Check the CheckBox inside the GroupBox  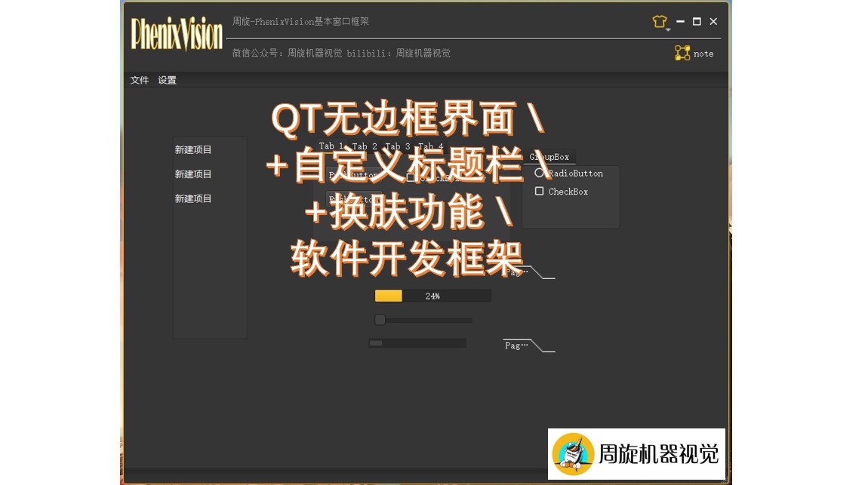point(540,191)
